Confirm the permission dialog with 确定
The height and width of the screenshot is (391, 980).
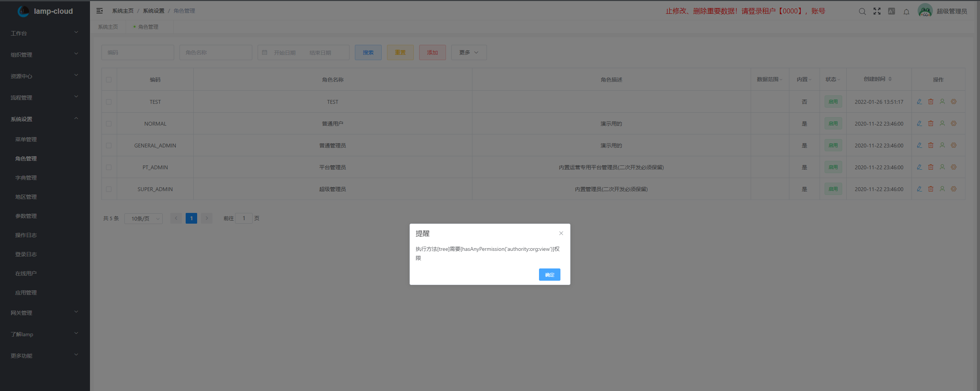click(x=549, y=275)
